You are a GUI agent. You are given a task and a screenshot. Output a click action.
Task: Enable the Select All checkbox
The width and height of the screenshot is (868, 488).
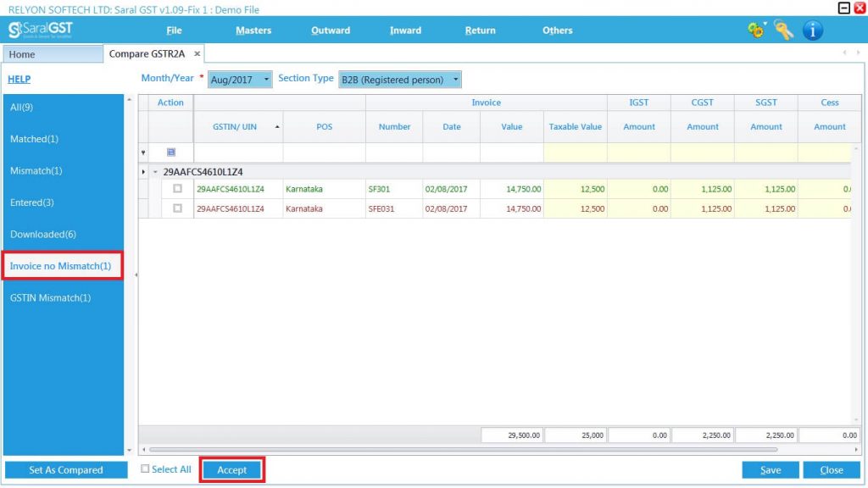pos(145,469)
